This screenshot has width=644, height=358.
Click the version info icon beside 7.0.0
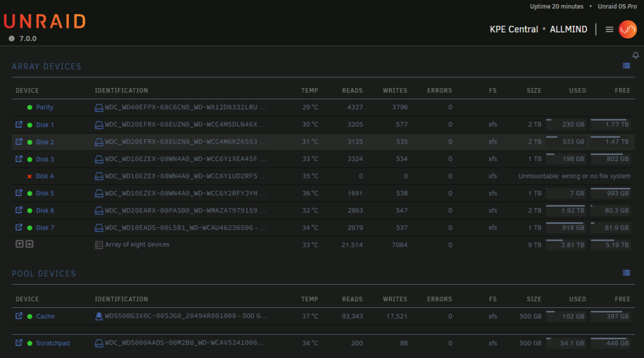pos(12,39)
